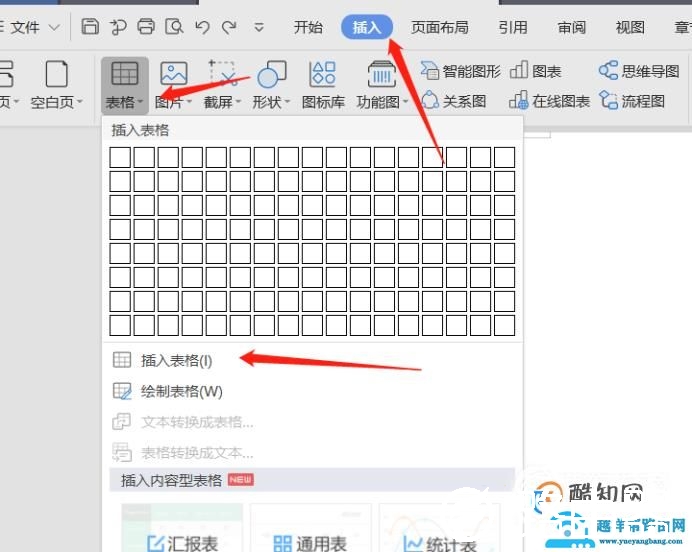Select the 汇报表 table template thumbnail
The image size is (692, 552).
coord(182,528)
